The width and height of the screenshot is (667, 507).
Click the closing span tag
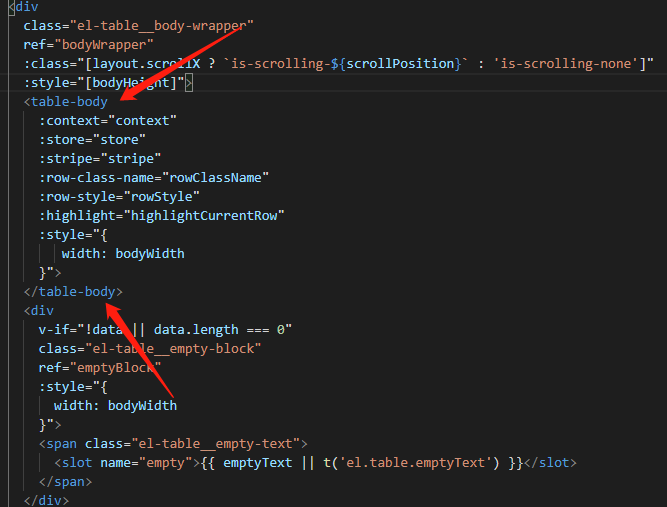[x=65, y=481]
